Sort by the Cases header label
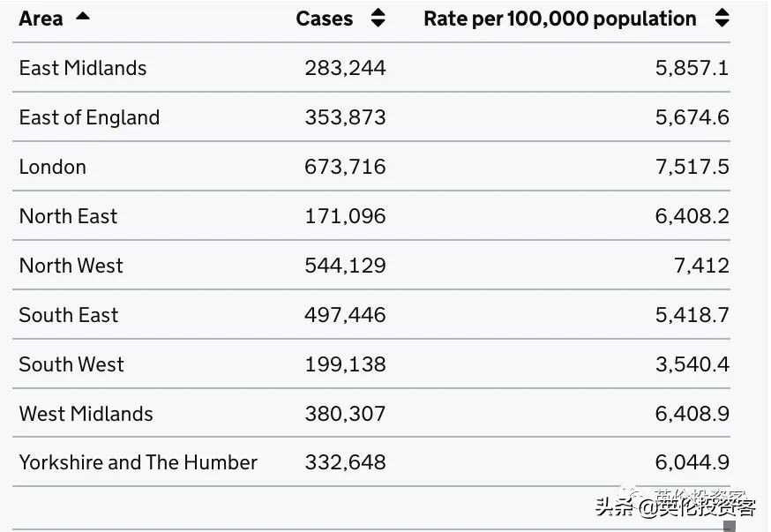 [324, 19]
